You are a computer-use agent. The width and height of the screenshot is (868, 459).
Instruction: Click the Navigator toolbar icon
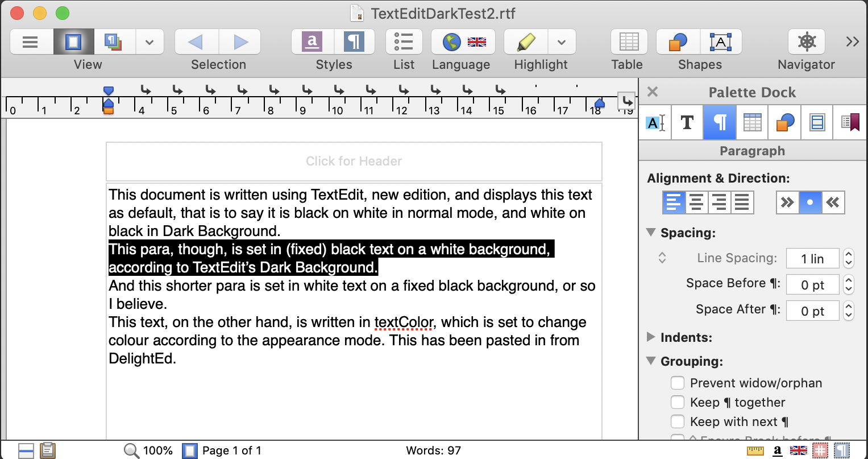(806, 42)
